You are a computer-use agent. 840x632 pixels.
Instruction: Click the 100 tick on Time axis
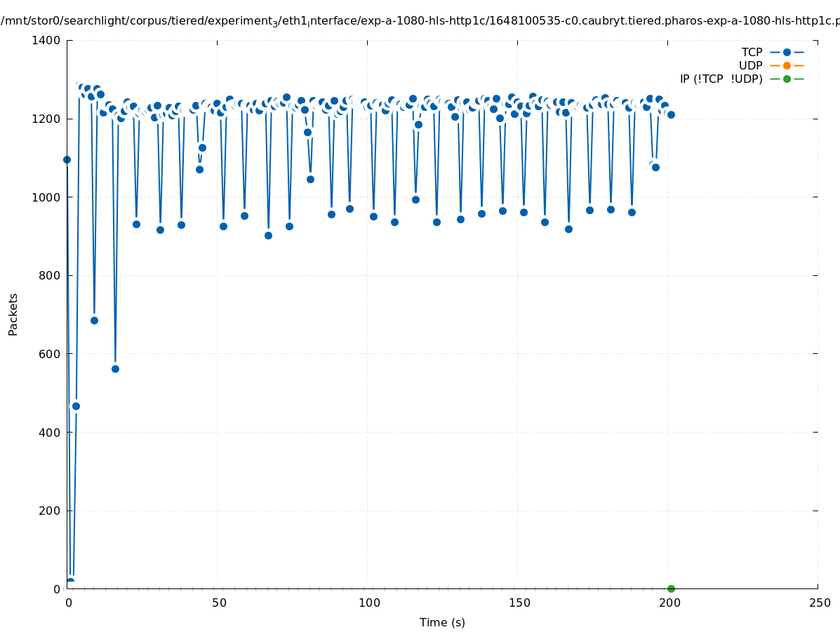click(368, 603)
